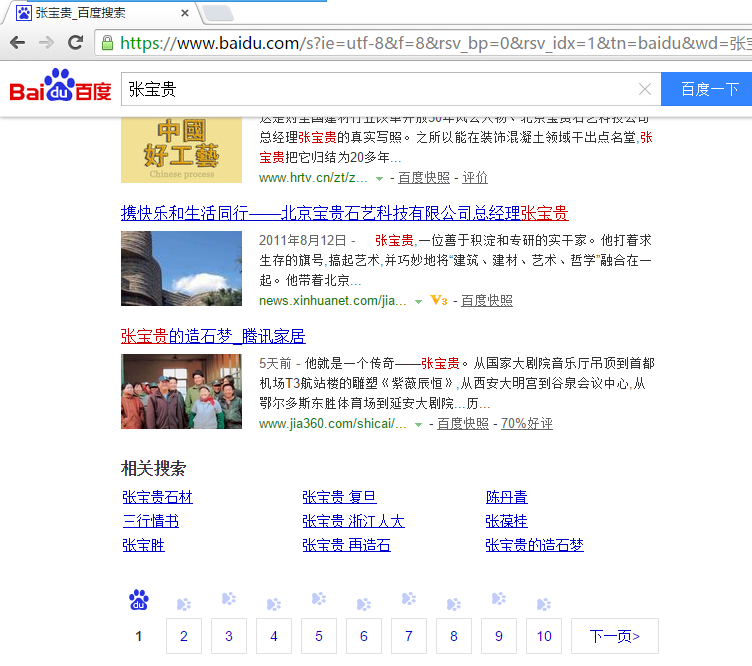Go to results page 4

274,636
